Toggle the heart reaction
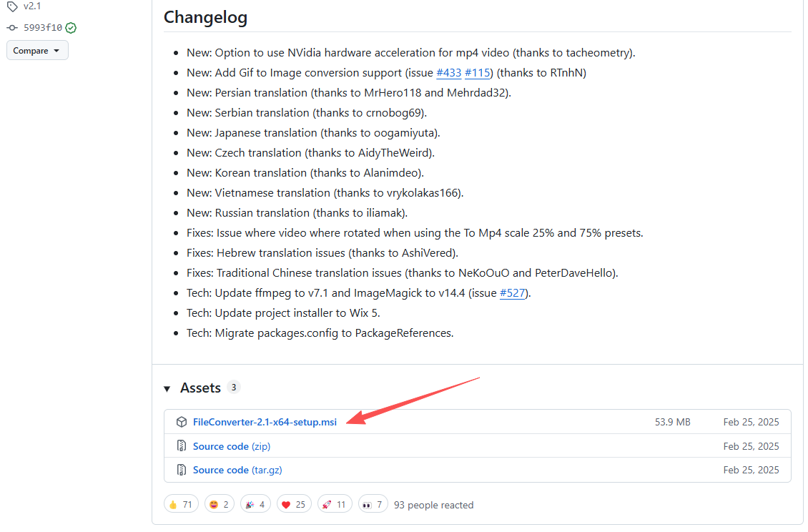This screenshot has height=532, width=808. (293, 505)
